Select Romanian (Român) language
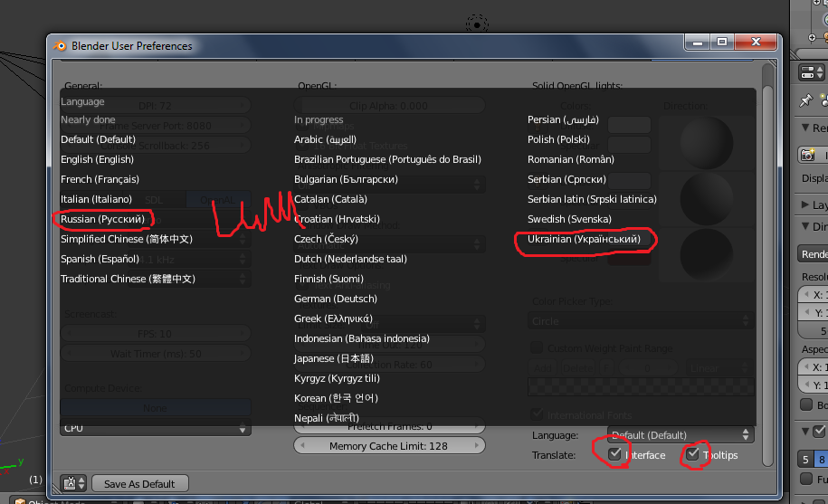This screenshot has width=828, height=504. [571, 159]
